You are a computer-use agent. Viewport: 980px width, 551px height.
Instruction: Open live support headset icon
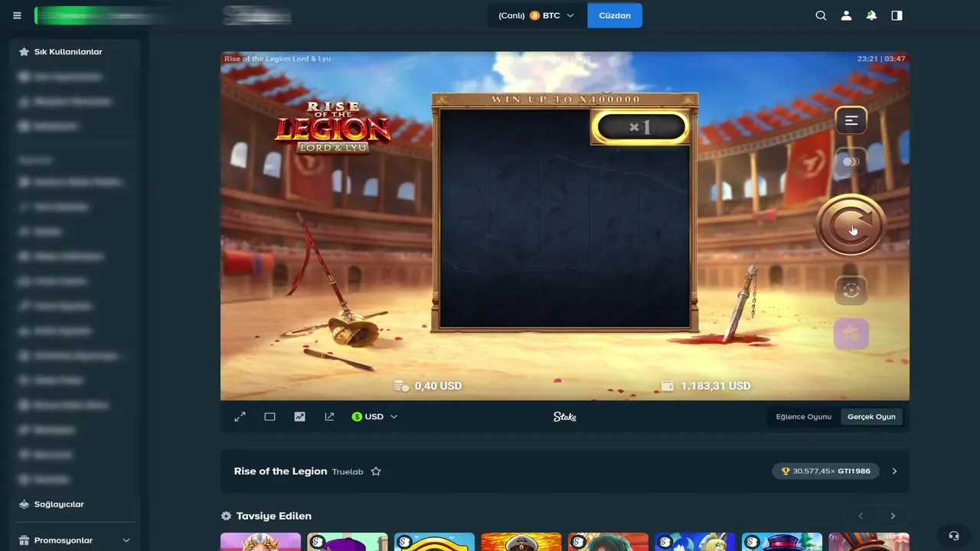(953, 536)
